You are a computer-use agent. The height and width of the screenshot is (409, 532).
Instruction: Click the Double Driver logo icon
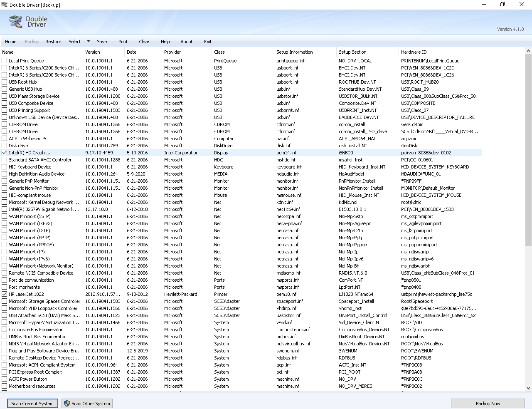(x=16, y=22)
